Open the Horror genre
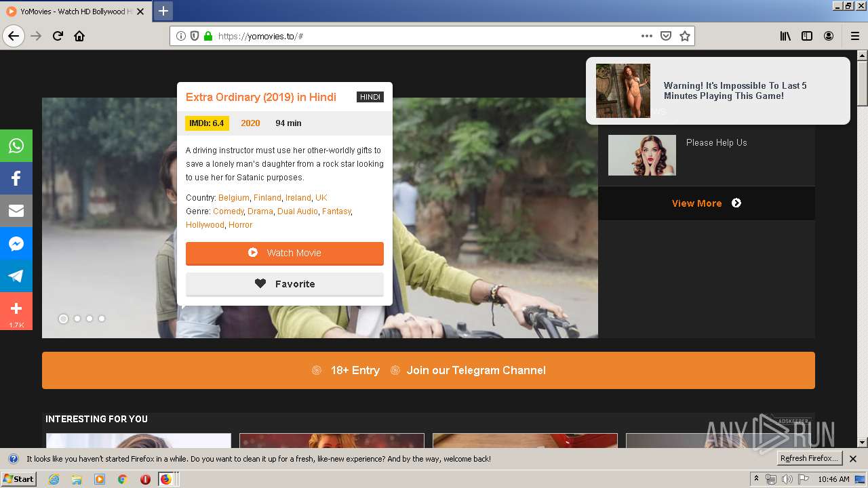The image size is (868, 488). [241, 225]
